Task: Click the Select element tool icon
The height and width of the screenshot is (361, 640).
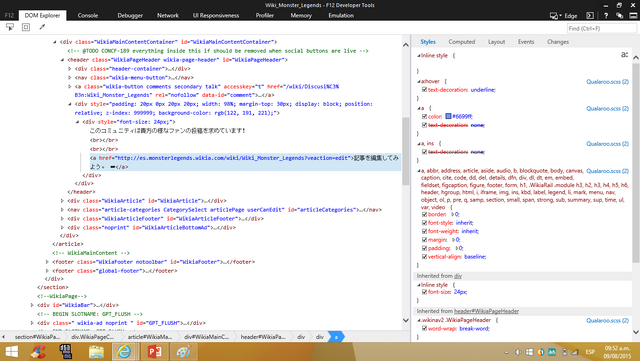Action: 10,27
